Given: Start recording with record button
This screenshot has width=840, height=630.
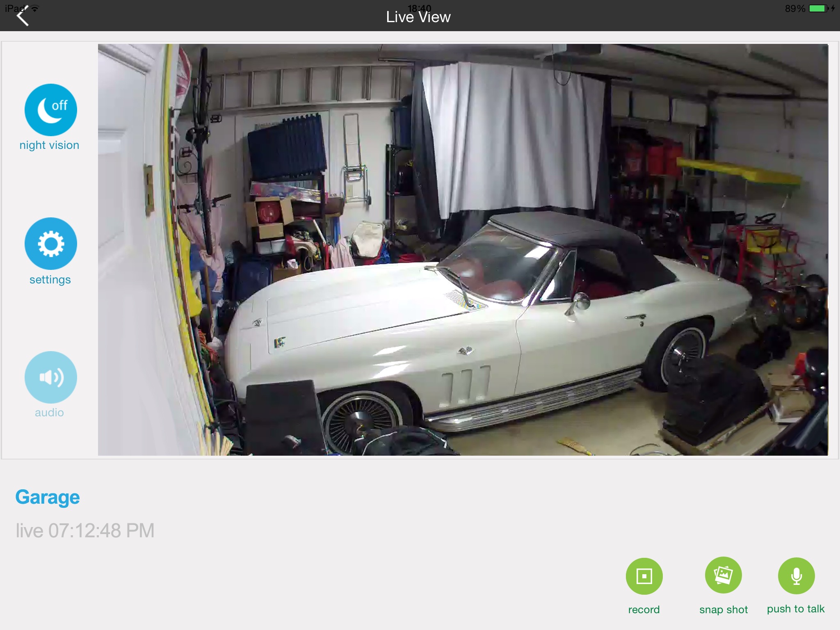Looking at the screenshot, I should pyautogui.click(x=644, y=576).
